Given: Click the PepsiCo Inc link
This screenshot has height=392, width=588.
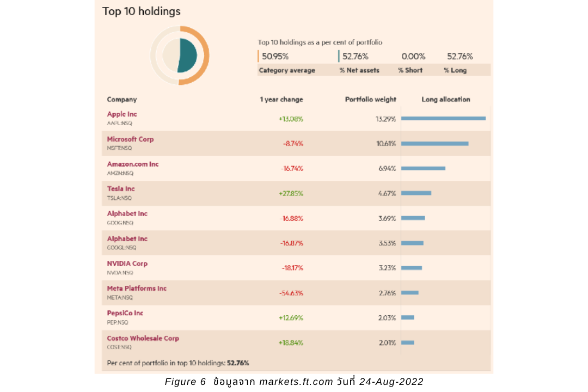Looking at the screenshot, I should click(x=125, y=313).
